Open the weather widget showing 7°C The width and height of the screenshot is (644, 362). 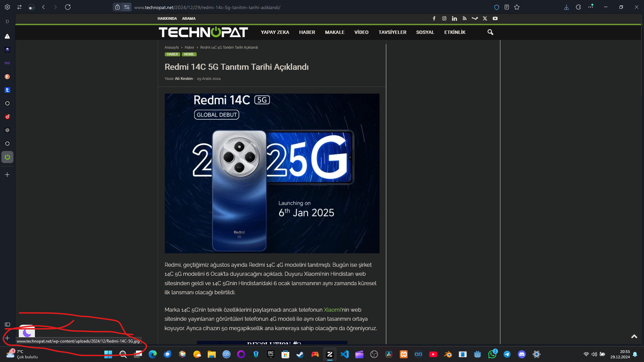click(x=22, y=354)
